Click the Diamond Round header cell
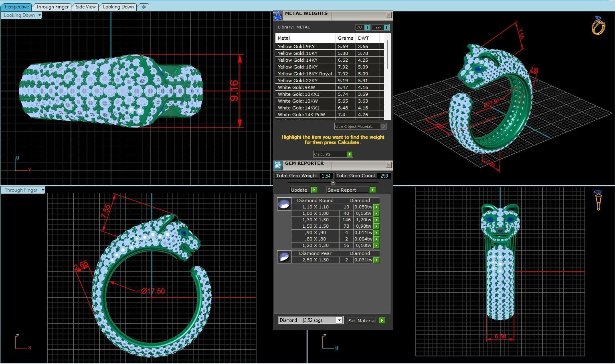This screenshot has width=615, height=364. coord(315,200)
